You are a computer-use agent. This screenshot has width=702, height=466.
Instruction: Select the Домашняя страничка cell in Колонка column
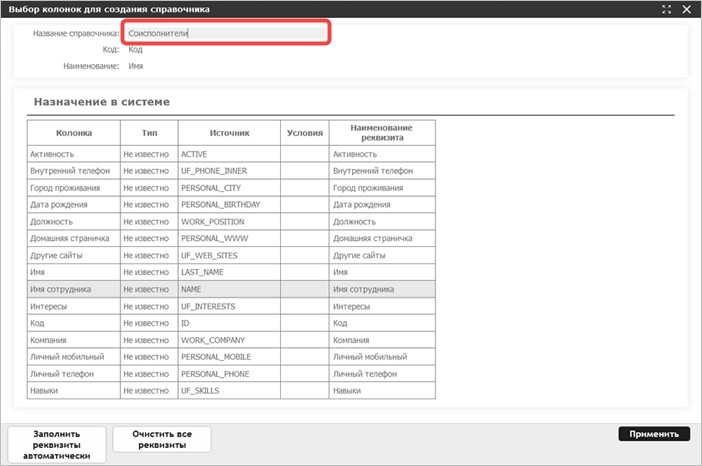pos(74,239)
